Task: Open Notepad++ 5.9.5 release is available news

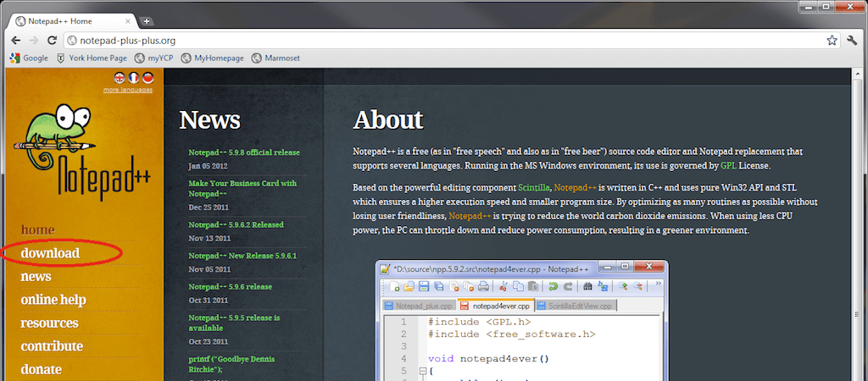Action: point(234,323)
